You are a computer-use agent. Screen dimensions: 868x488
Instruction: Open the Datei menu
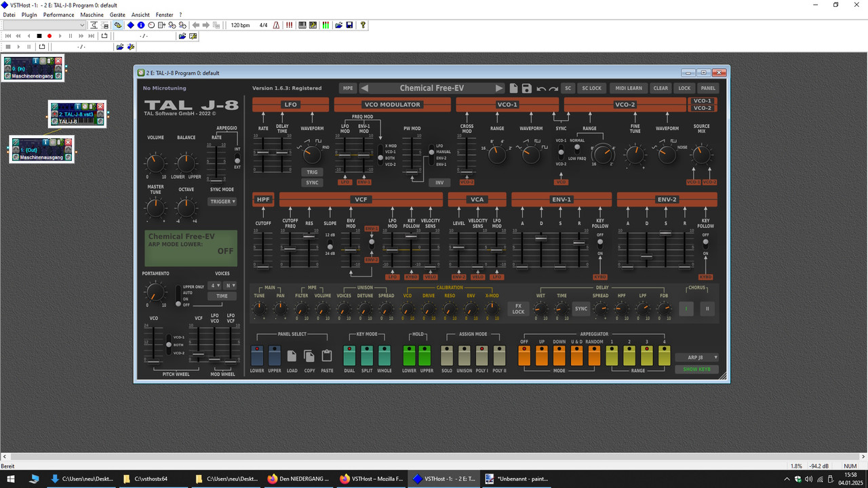[9, 14]
